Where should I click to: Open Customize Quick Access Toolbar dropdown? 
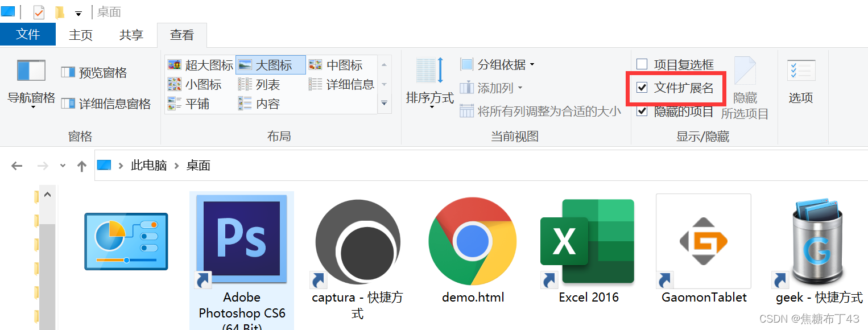click(x=78, y=13)
